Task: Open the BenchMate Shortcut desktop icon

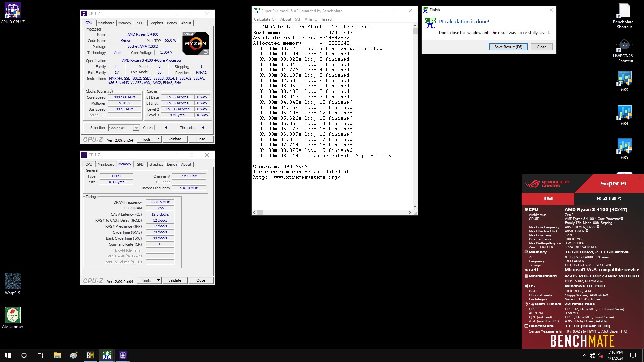Action: [x=624, y=16]
